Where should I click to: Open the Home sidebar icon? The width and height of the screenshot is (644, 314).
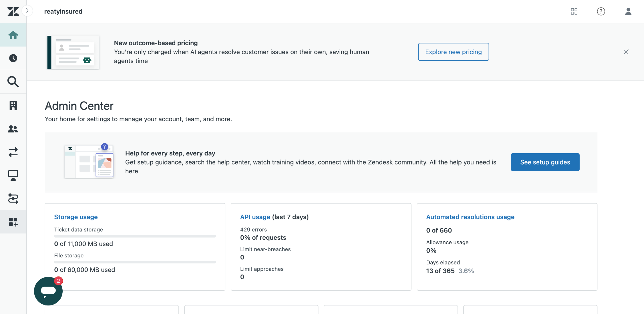(x=13, y=35)
